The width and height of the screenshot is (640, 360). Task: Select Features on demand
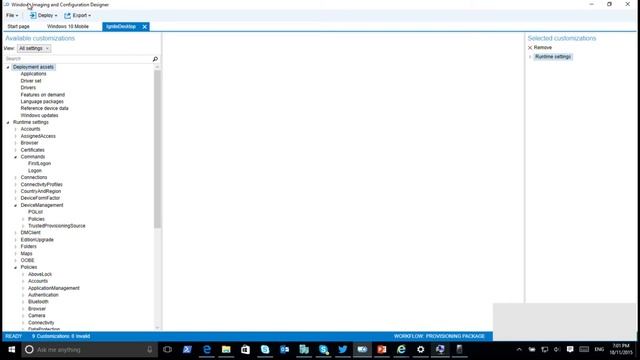pos(42,95)
